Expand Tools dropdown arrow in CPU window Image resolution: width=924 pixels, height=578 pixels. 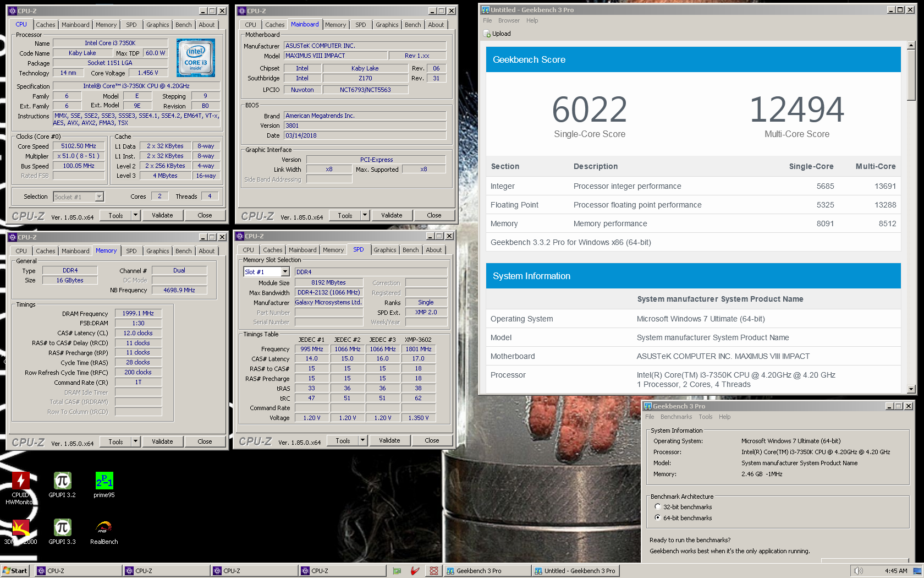[135, 216]
